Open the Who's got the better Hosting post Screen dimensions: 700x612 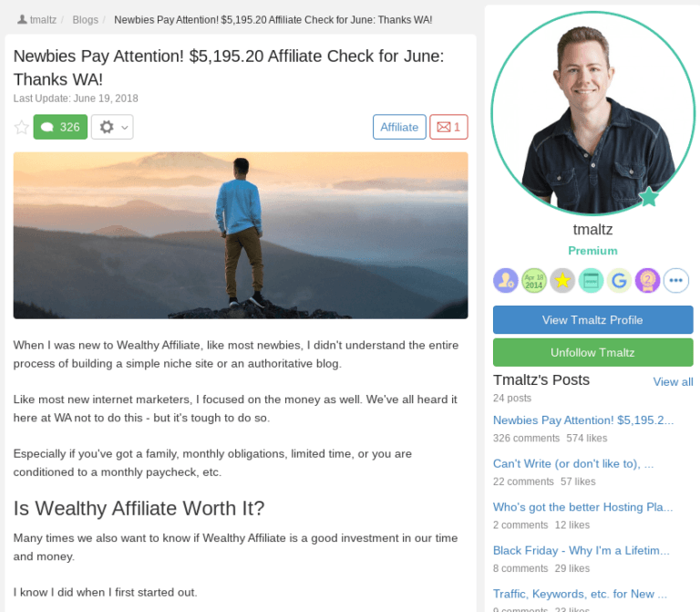tap(582, 507)
